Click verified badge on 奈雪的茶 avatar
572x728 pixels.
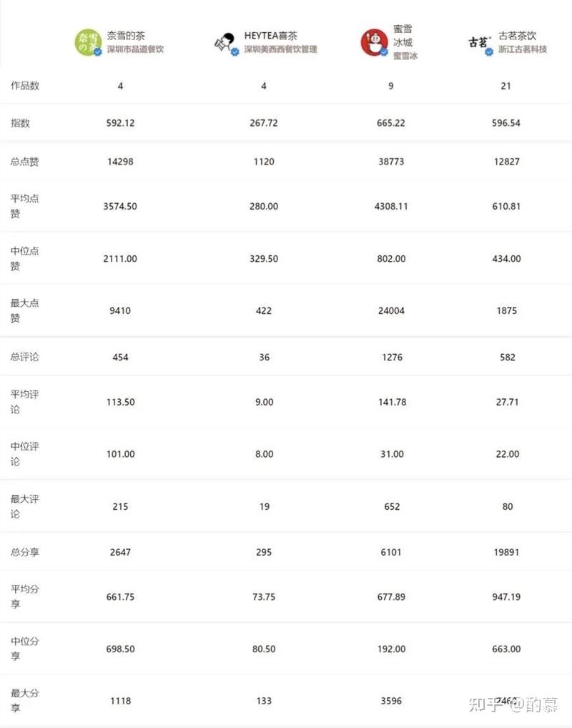(97, 52)
